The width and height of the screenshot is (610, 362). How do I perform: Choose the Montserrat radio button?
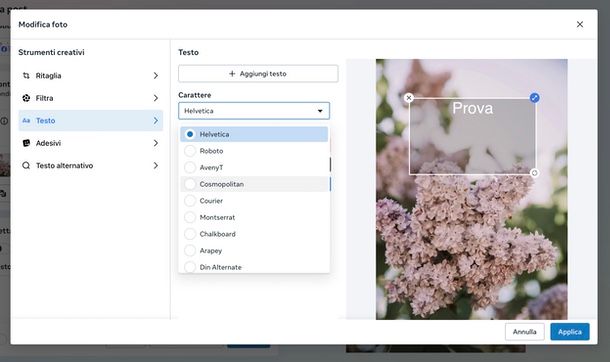pos(190,217)
